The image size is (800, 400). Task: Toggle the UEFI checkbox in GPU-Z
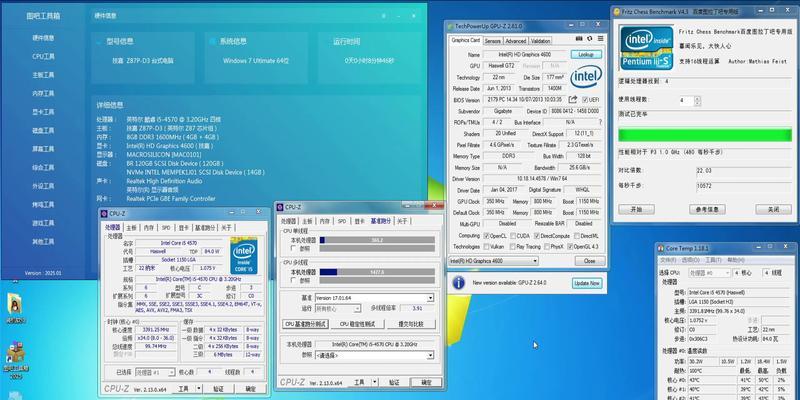point(584,100)
